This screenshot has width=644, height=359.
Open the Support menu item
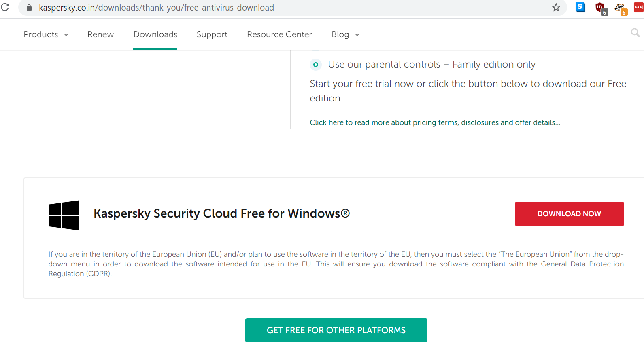[x=212, y=34]
